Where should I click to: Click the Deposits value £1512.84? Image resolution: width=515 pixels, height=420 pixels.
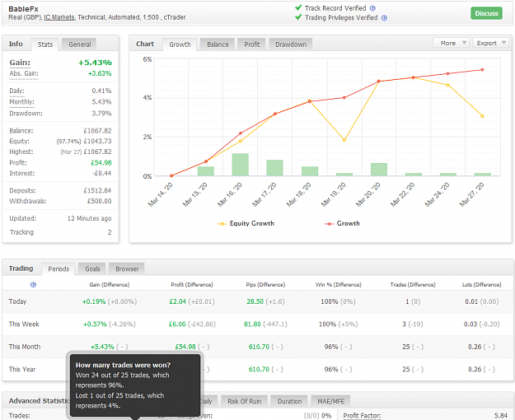(x=97, y=191)
